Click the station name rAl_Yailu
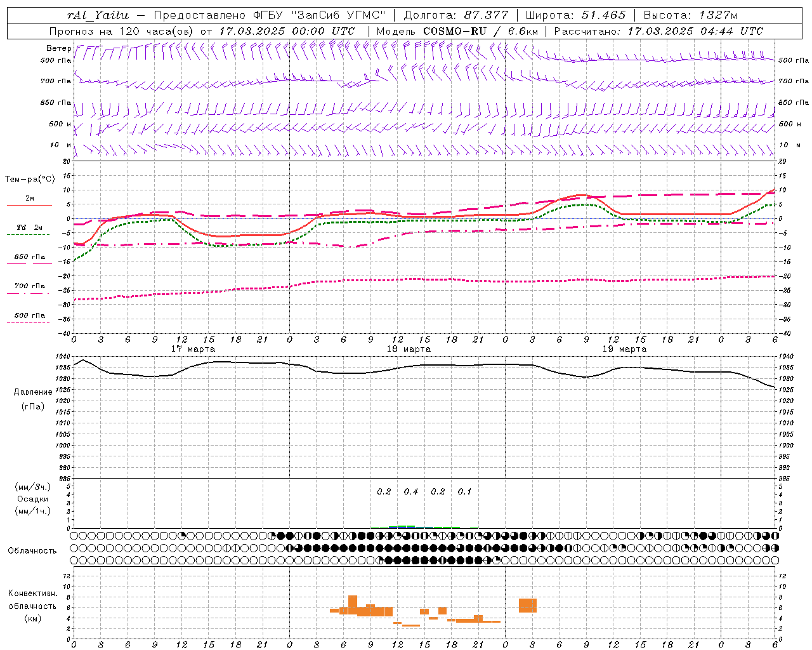The image size is (812, 650). 98,16
